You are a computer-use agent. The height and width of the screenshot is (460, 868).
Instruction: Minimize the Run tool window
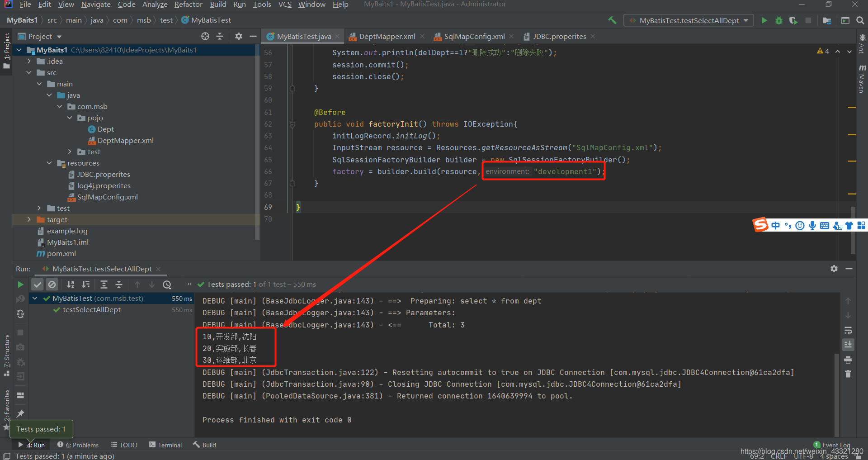tap(849, 269)
